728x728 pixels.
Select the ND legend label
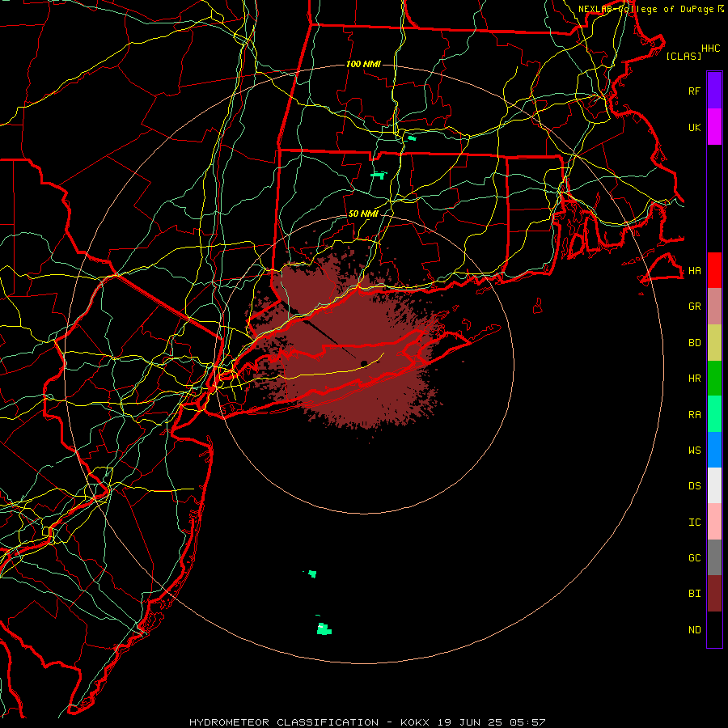pyautogui.click(x=695, y=630)
